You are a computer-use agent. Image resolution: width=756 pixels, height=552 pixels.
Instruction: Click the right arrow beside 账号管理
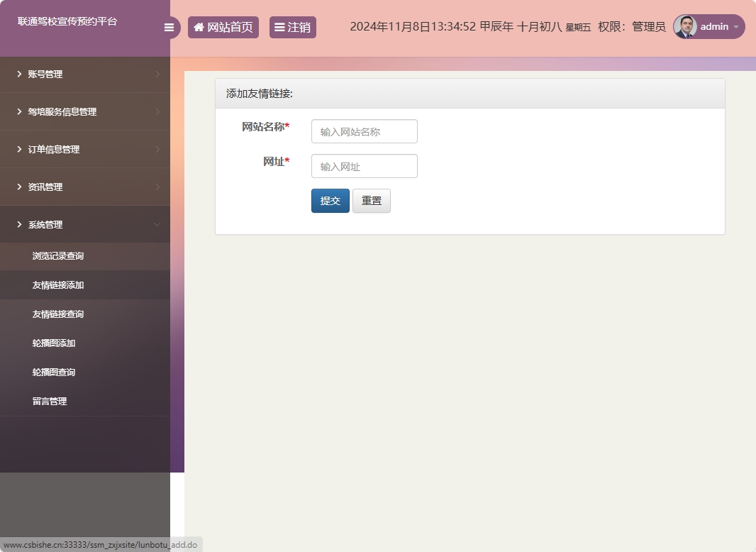[x=157, y=74]
